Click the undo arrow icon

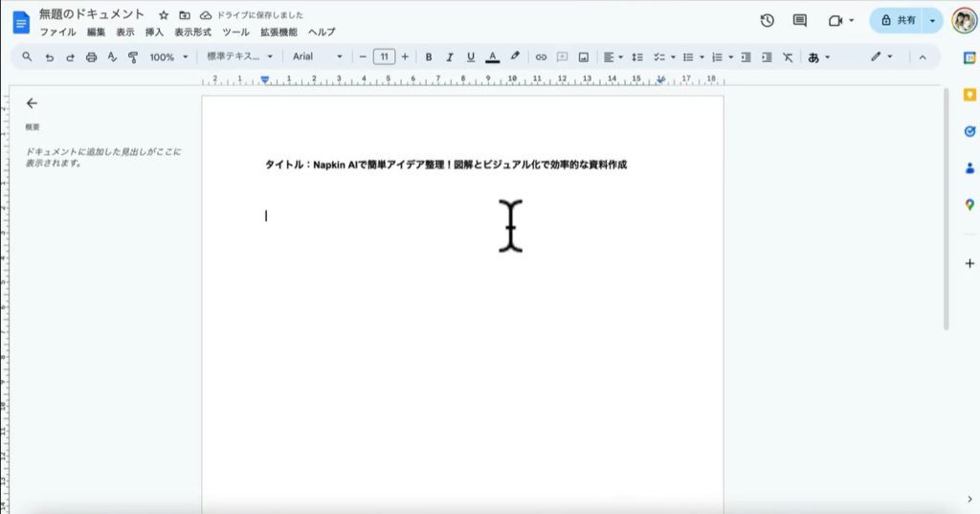[x=50, y=57]
